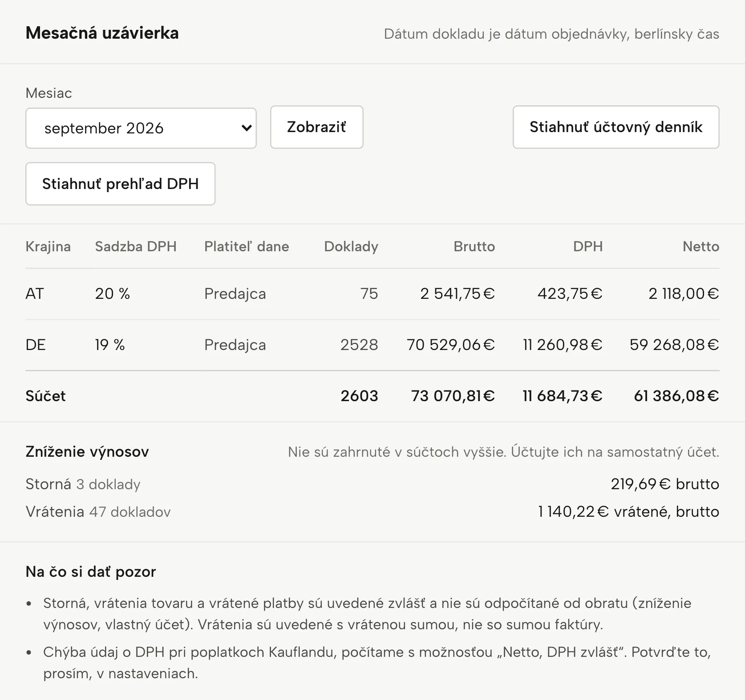The height and width of the screenshot is (700, 745).
Task: Download via Stiahnuť účtovný denník
Action: coord(616,127)
